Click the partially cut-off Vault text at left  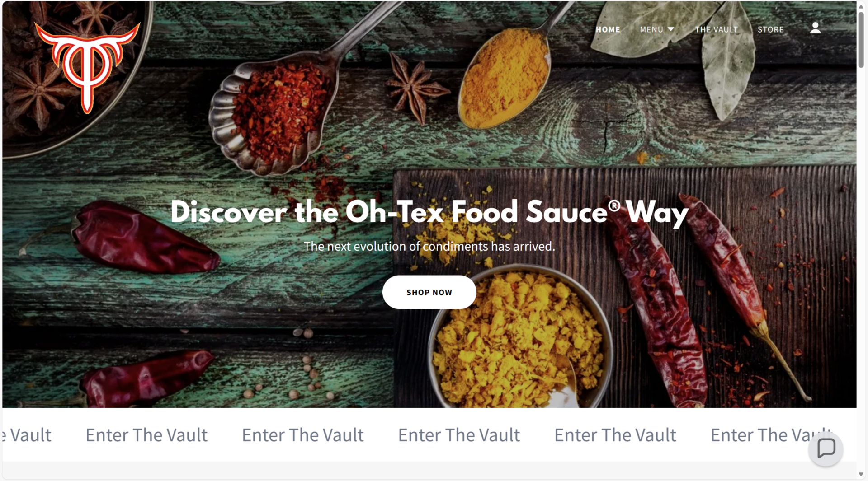pos(26,435)
